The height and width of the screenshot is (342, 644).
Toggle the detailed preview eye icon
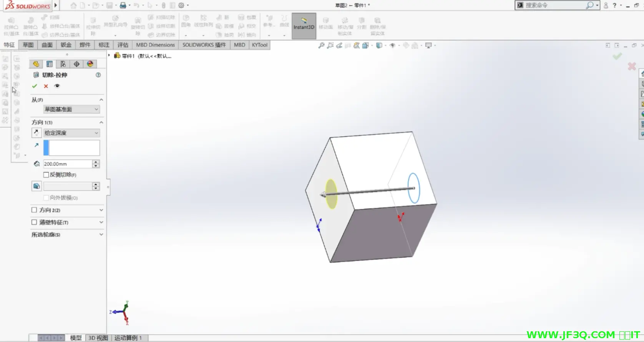click(57, 86)
